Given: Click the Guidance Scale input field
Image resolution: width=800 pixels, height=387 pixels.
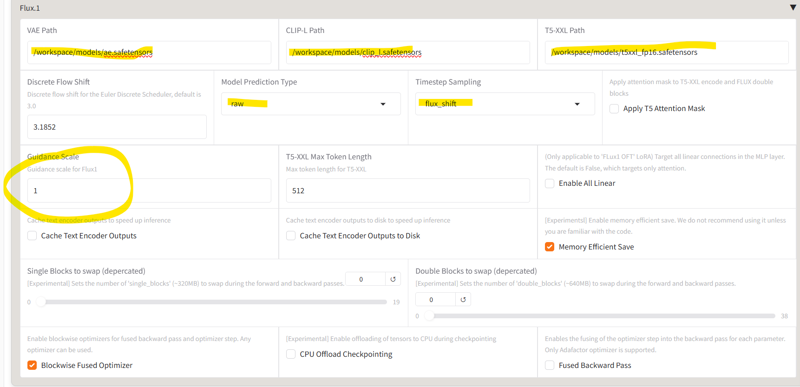Looking at the screenshot, I should tap(149, 191).
